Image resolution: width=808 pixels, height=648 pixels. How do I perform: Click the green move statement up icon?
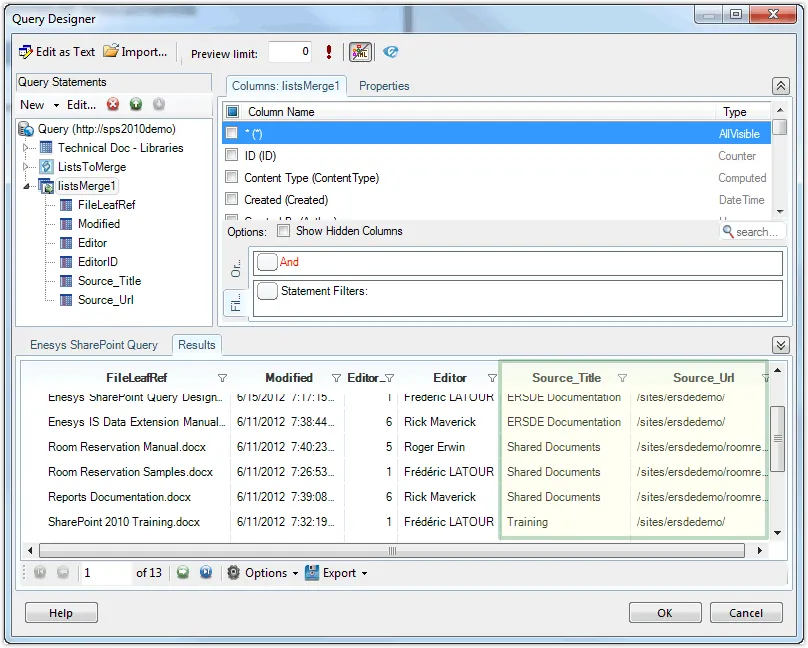[136, 105]
